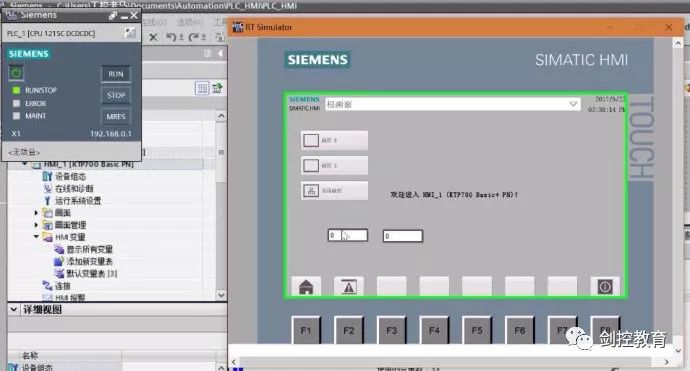Click the delete X toolbar icon
The width and height of the screenshot is (690, 371).
[x=154, y=37]
